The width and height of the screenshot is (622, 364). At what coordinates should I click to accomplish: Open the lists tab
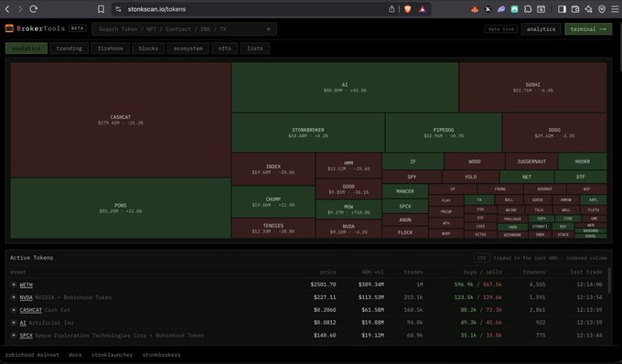(254, 48)
